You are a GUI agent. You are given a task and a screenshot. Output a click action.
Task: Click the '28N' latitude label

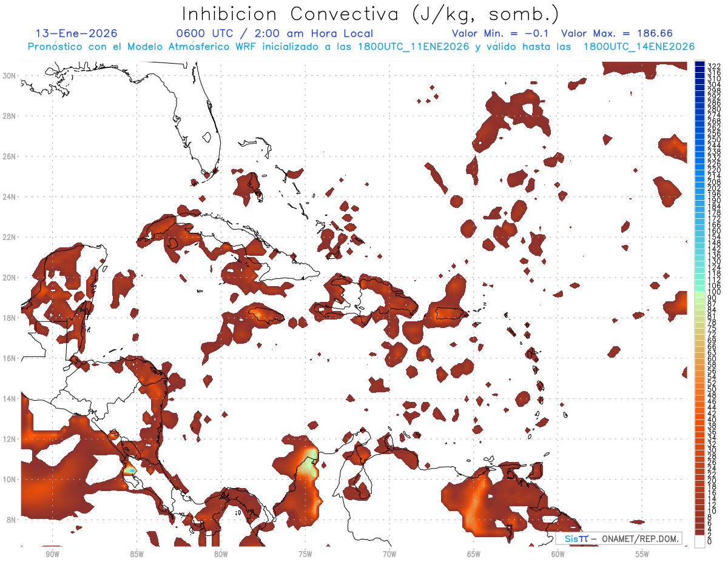[x=10, y=116]
